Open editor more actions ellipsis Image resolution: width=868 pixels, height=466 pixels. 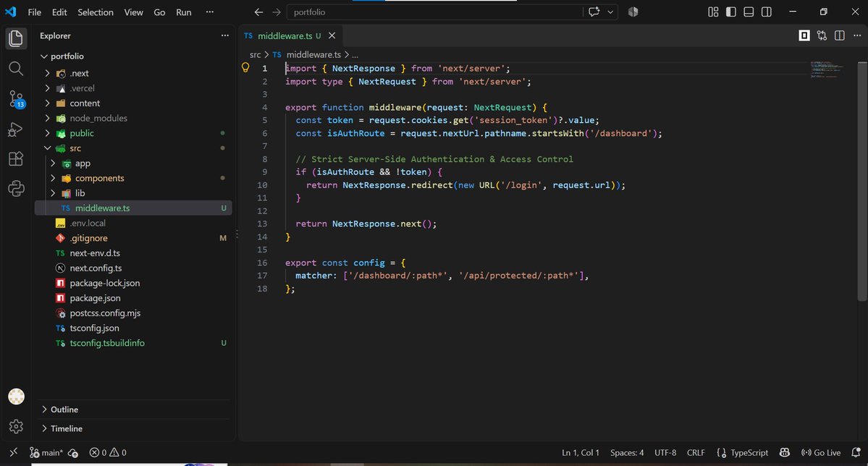point(857,35)
